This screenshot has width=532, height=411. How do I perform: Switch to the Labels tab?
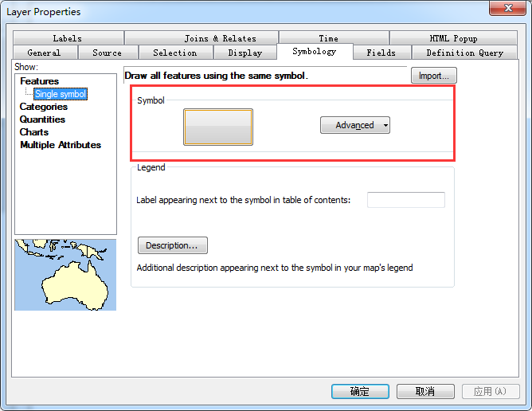tap(68, 38)
